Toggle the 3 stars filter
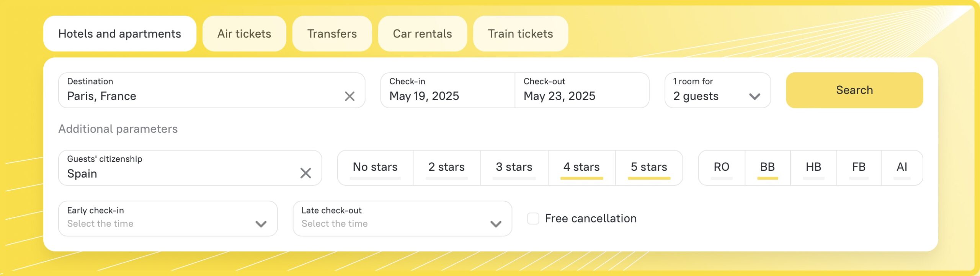Screen dimensions: 980x276 click(514, 167)
